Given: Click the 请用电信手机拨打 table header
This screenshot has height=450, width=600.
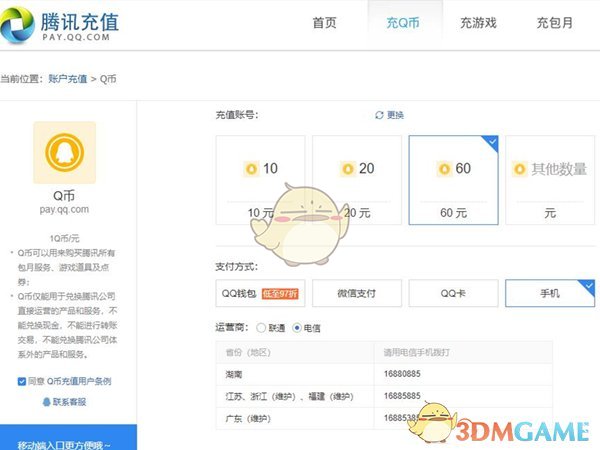Looking at the screenshot, I should pyautogui.click(x=463, y=352).
